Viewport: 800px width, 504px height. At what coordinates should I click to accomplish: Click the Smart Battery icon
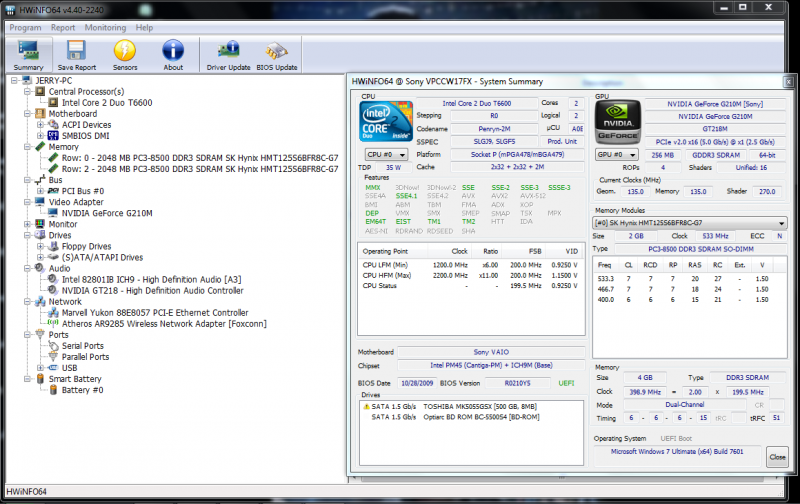(x=40, y=379)
